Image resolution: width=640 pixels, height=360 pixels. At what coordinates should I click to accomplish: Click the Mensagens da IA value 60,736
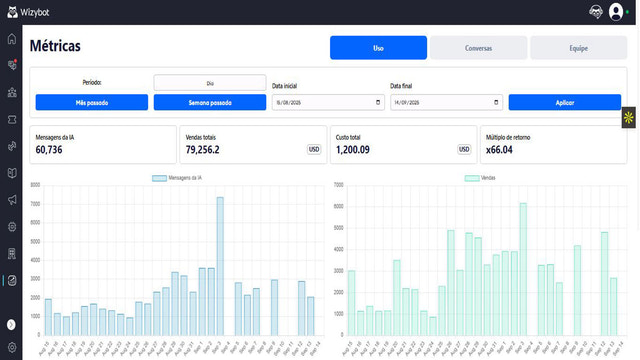coord(49,150)
